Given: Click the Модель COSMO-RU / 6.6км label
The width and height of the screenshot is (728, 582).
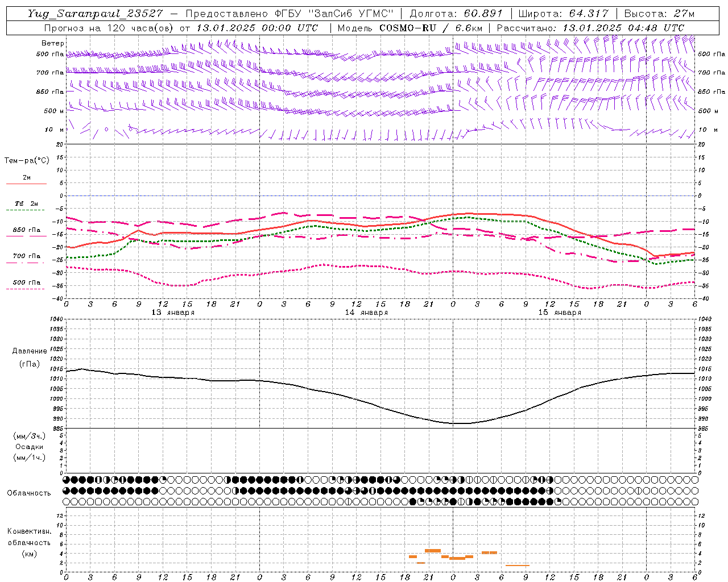Looking at the screenshot, I should [x=410, y=28].
